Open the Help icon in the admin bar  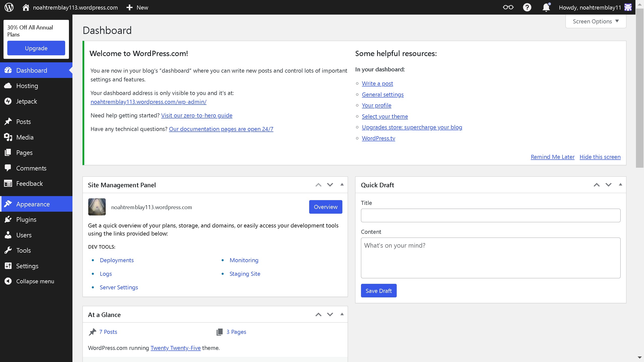point(527,7)
